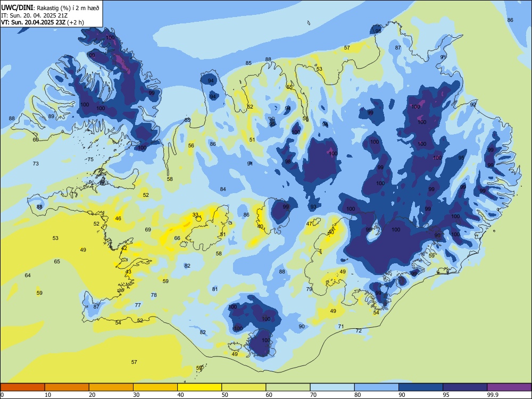Click the bright yellow 40–50 legend swatch
The image size is (532, 399).
point(199,387)
